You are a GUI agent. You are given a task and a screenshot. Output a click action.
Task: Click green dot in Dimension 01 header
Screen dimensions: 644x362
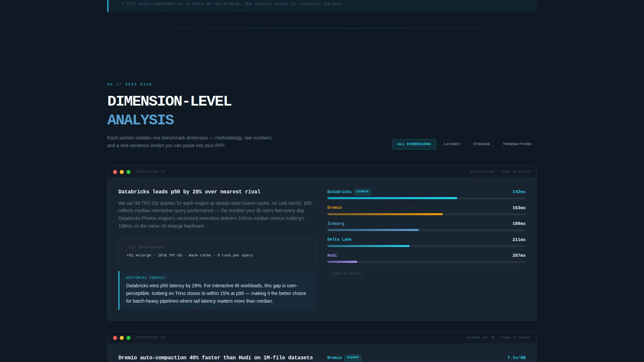pyautogui.click(x=128, y=172)
